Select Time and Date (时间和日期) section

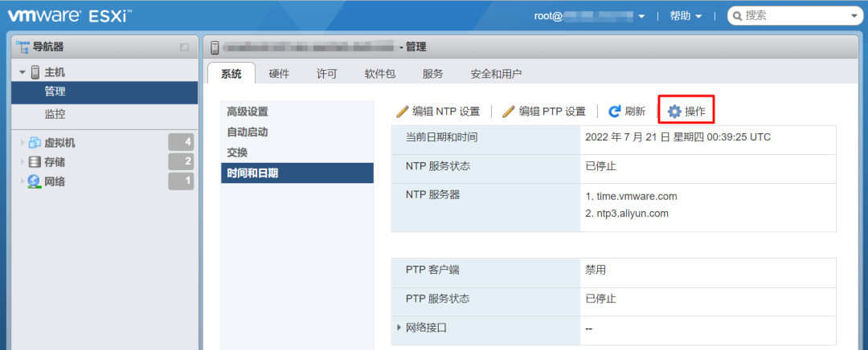click(297, 173)
